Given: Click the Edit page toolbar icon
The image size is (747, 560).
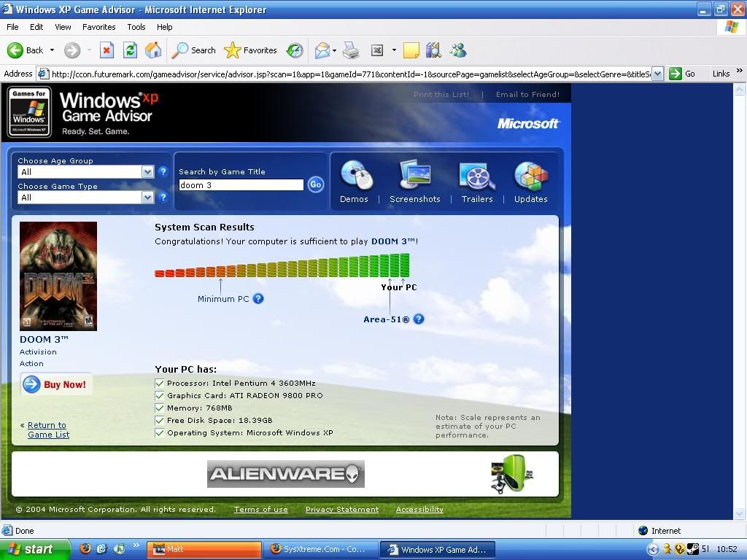Looking at the screenshot, I should click(377, 50).
